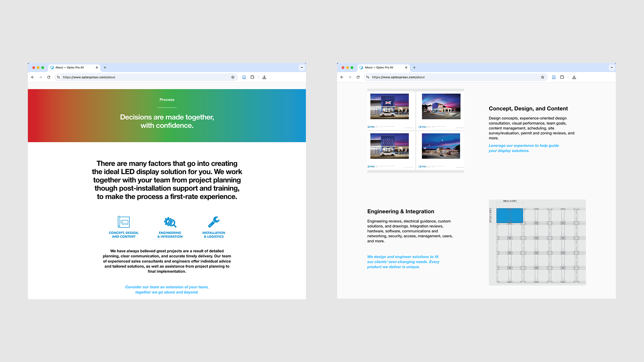This screenshot has width=644, height=362.
Task: Reload page in right browser window
Action: [358, 77]
